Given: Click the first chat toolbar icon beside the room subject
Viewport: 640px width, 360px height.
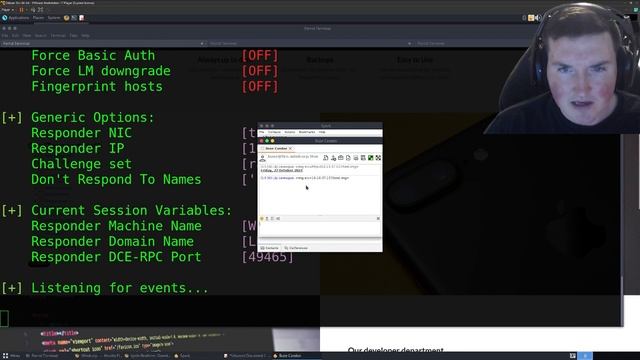Looking at the screenshot, I should 326,158.
